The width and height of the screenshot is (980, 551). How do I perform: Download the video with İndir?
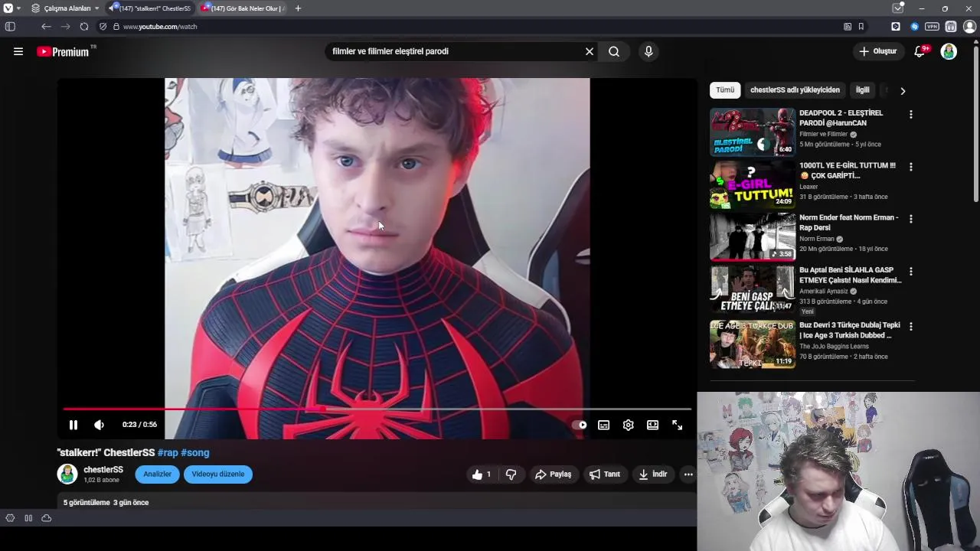[653, 474]
